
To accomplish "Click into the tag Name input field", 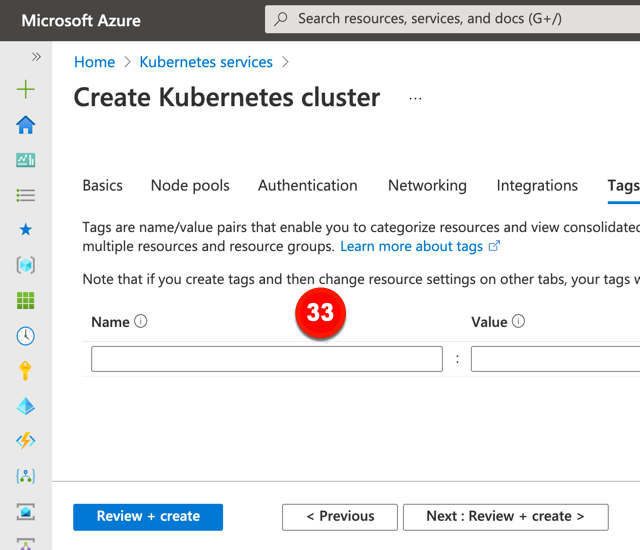I will 266,359.
